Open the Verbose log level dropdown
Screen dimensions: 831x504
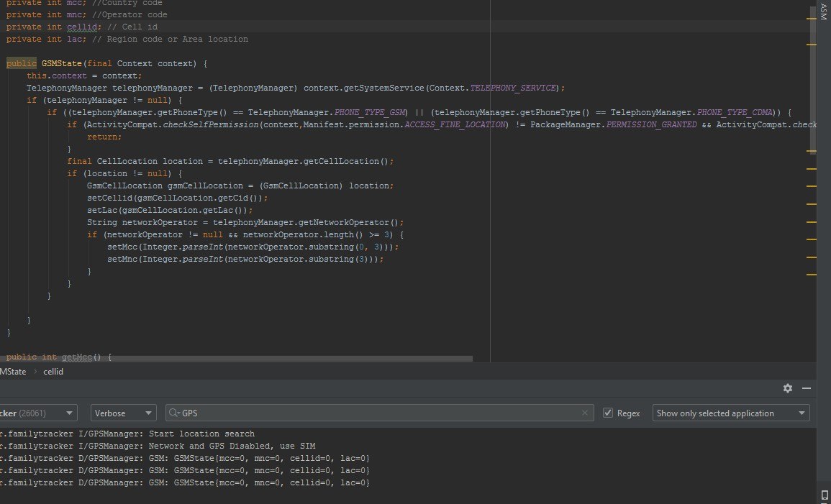(124, 413)
